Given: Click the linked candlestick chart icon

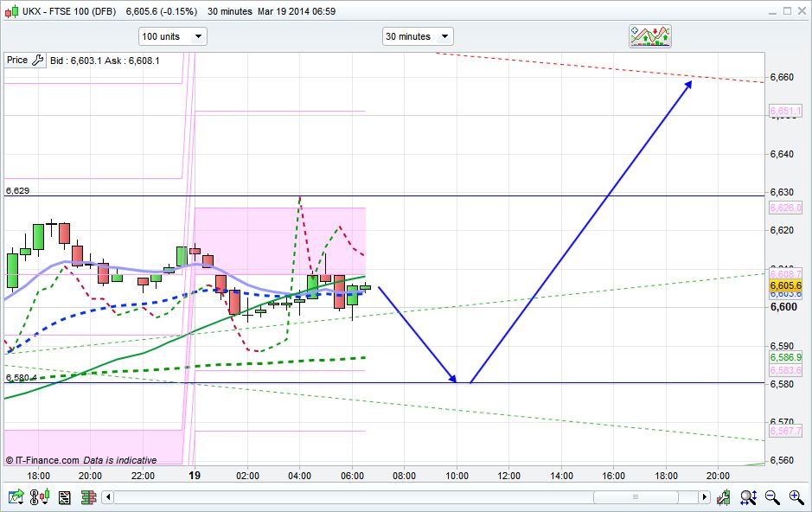Looking at the screenshot, I should click(x=40, y=497).
